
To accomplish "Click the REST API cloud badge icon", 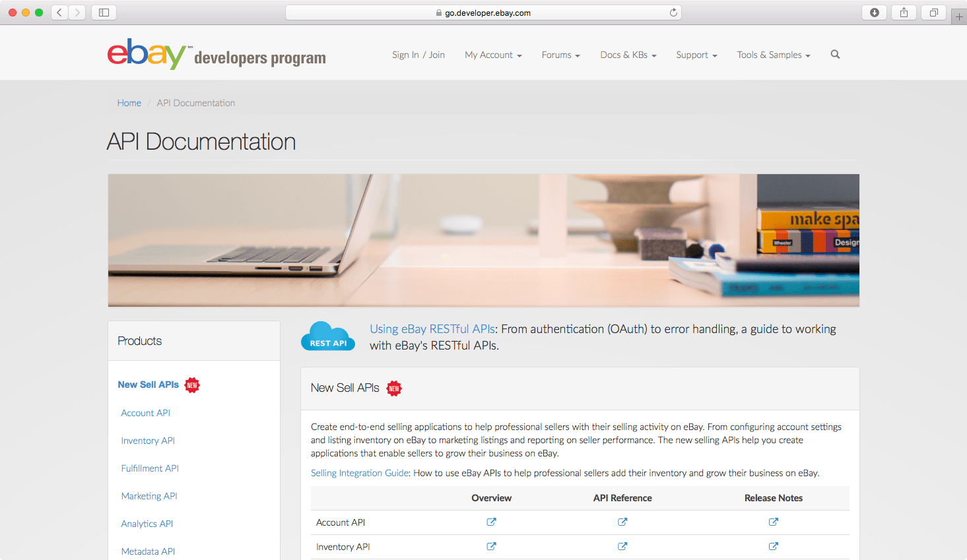I will click(328, 335).
